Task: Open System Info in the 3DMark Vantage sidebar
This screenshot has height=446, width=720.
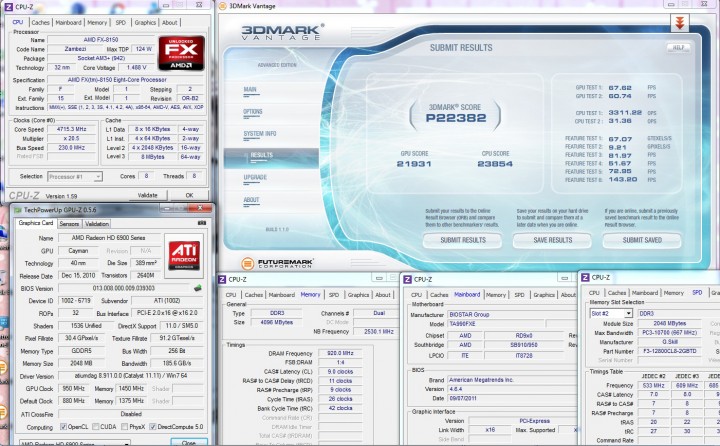Action: (x=260, y=134)
